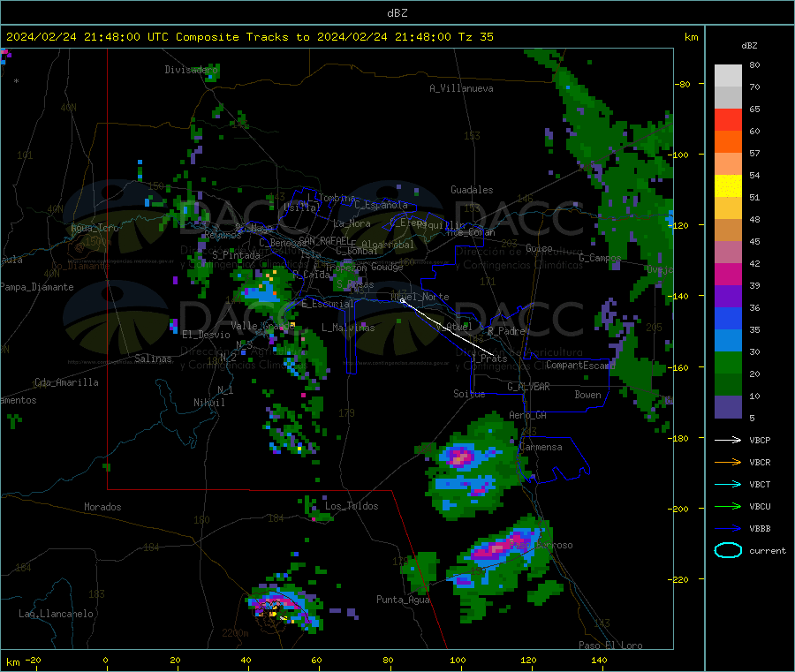The image size is (795, 672).
Task: Click the 'G_ALVEAR' map label
Action: coord(528,387)
